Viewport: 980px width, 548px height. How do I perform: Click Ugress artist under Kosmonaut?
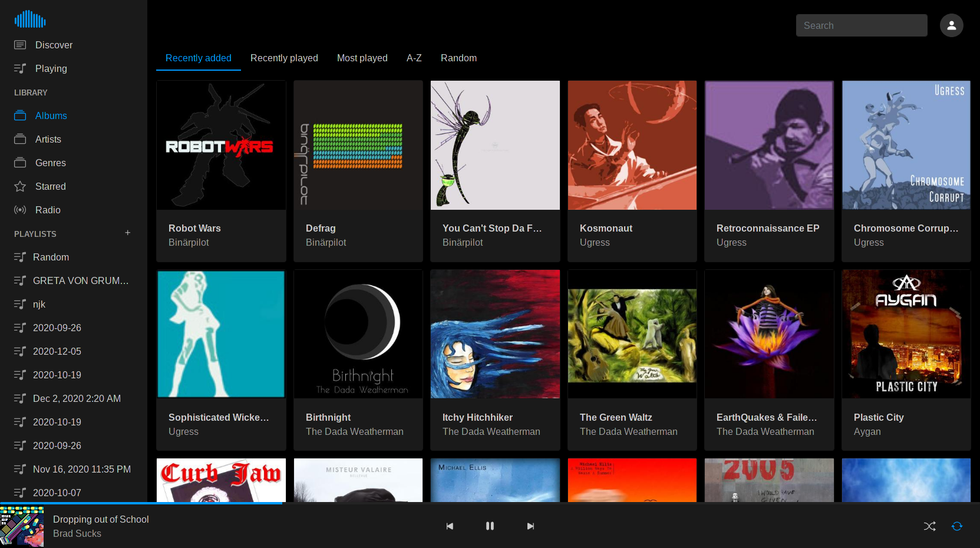pos(595,242)
